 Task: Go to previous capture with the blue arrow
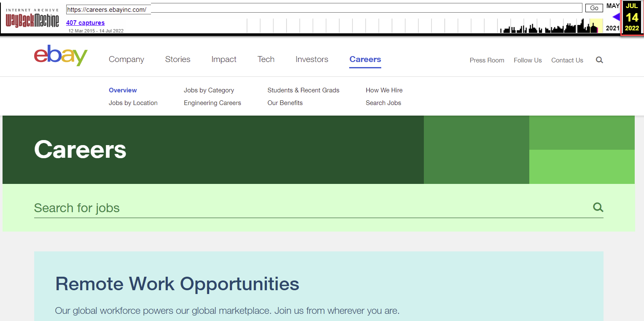click(x=616, y=16)
